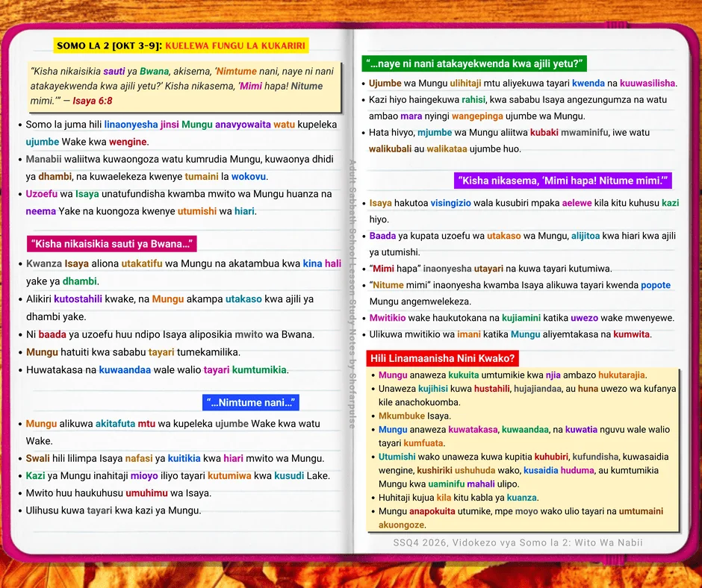Click the line beginning "Ulikuwa mwitikio wa imani"
The image size is (702, 588).
(x=510, y=334)
